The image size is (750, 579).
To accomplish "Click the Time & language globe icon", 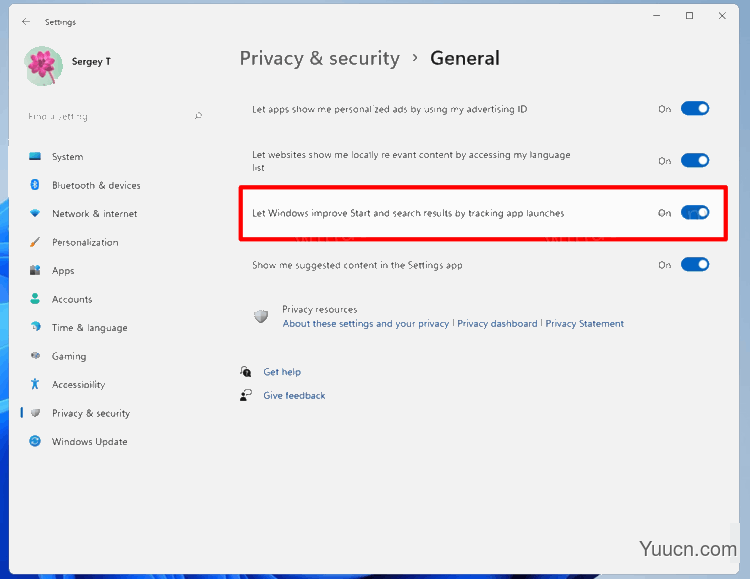I will (x=35, y=327).
